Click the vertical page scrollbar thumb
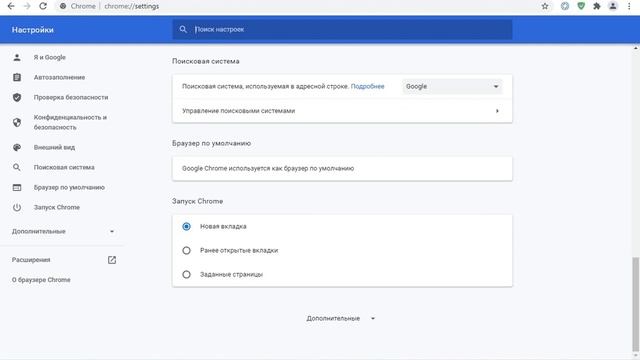Image resolution: width=640 pixels, height=360 pixels. point(636,304)
